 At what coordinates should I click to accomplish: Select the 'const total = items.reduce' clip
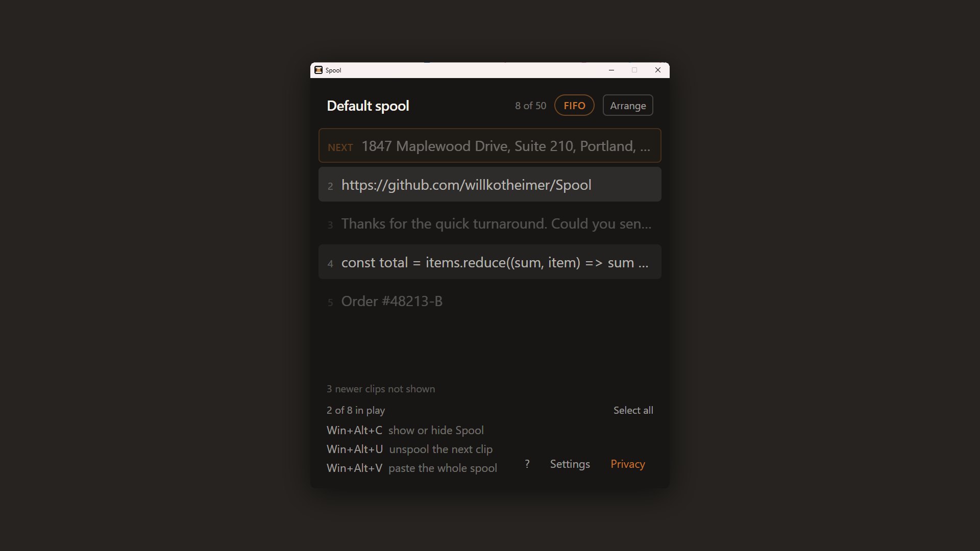click(x=490, y=262)
